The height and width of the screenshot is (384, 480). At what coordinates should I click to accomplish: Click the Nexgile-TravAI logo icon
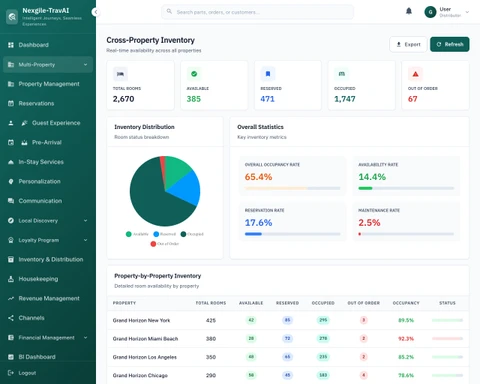pos(12,17)
